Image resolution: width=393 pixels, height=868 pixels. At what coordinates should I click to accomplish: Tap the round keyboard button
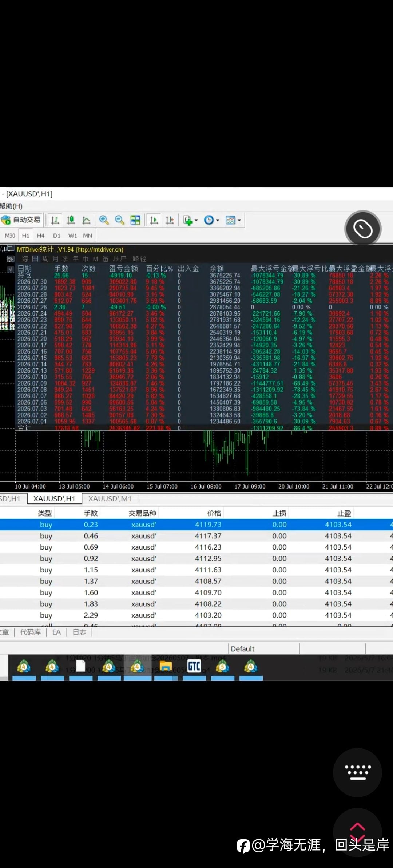click(x=357, y=772)
